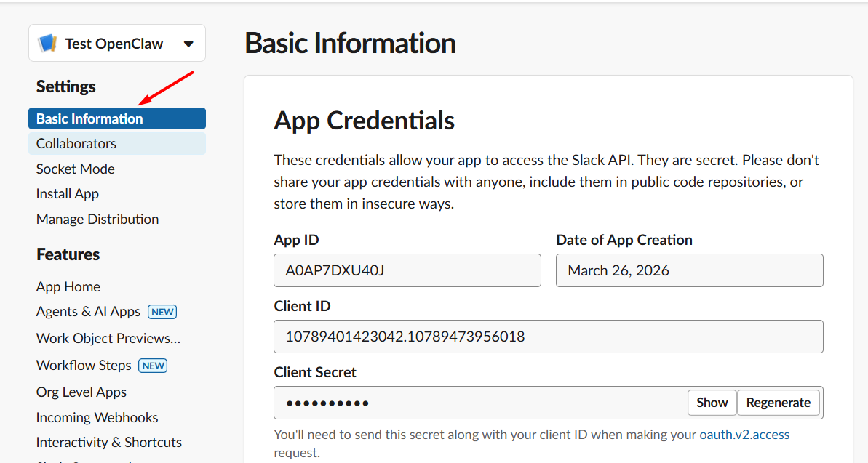Click the NEW badge beside Workflow Steps
This screenshot has width=868, height=463.
point(153,366)
